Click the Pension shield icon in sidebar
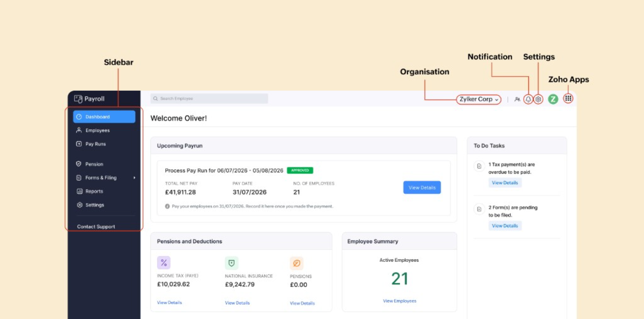The width and height of the screenshot is (644, 319). 79,164
